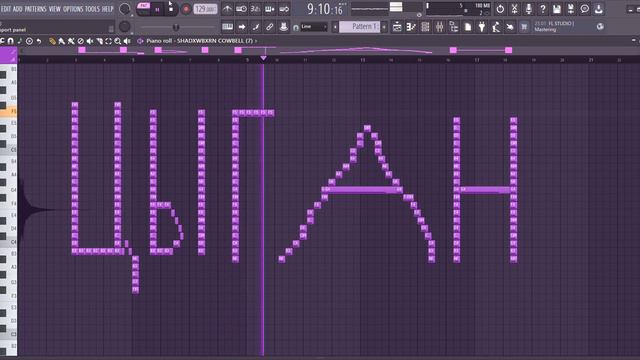
Task: Select the piano roll Slice tool
Action: pos(99,41)
